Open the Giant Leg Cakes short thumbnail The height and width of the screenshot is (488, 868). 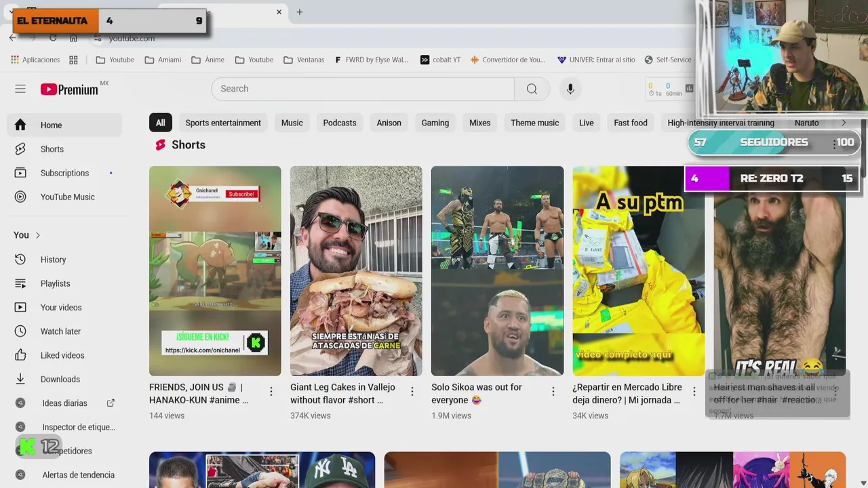(356, 271)
